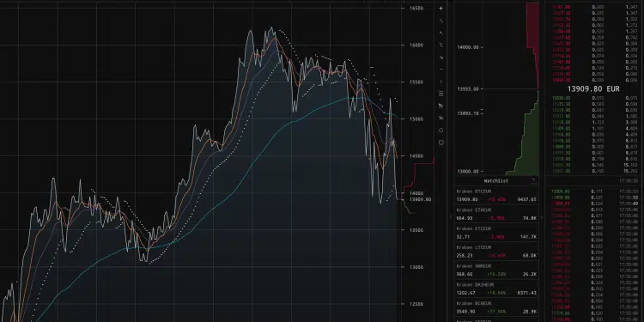Expand panel with right chevron beside watchlist
This screenshot has height=322, width=644.
(x=542, y=217)
